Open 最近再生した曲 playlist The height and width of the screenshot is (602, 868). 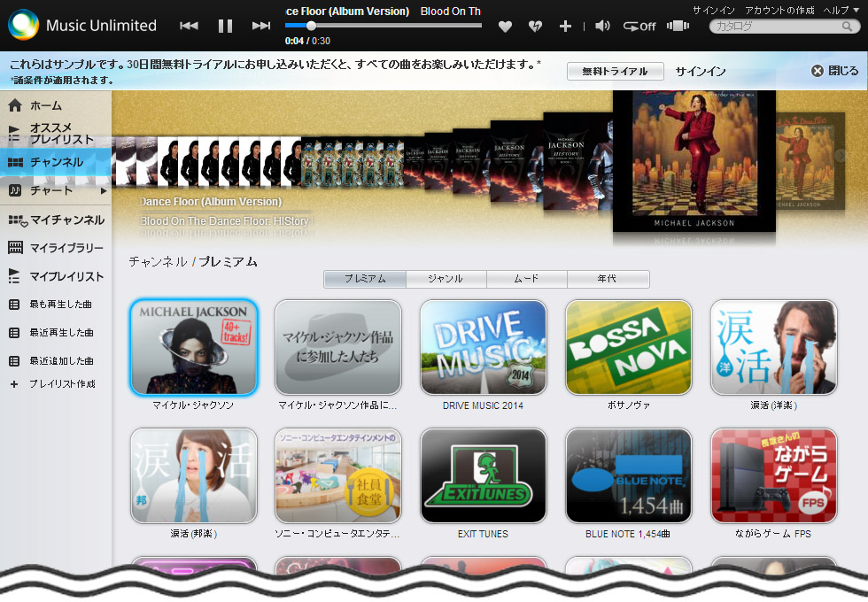[x=55, y=333]
